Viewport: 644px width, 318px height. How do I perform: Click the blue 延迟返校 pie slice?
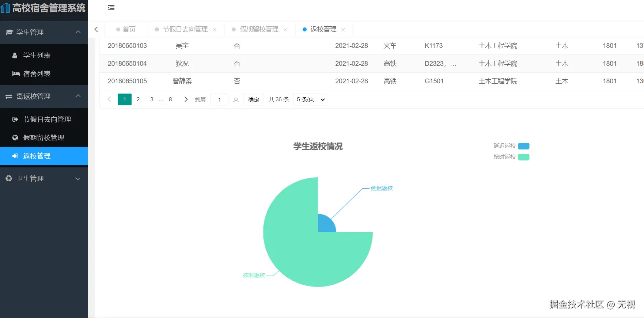tap(325, 224)
